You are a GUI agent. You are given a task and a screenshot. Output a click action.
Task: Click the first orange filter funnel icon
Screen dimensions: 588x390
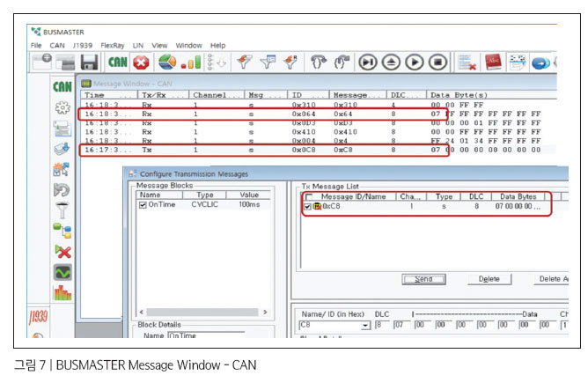tap(245, 62)
